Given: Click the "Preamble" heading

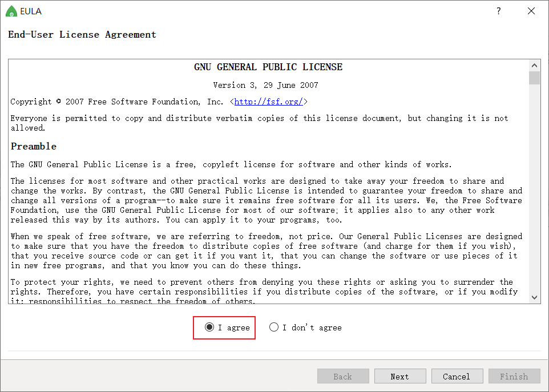Looking at the screenshot, I should coord(34,146).
